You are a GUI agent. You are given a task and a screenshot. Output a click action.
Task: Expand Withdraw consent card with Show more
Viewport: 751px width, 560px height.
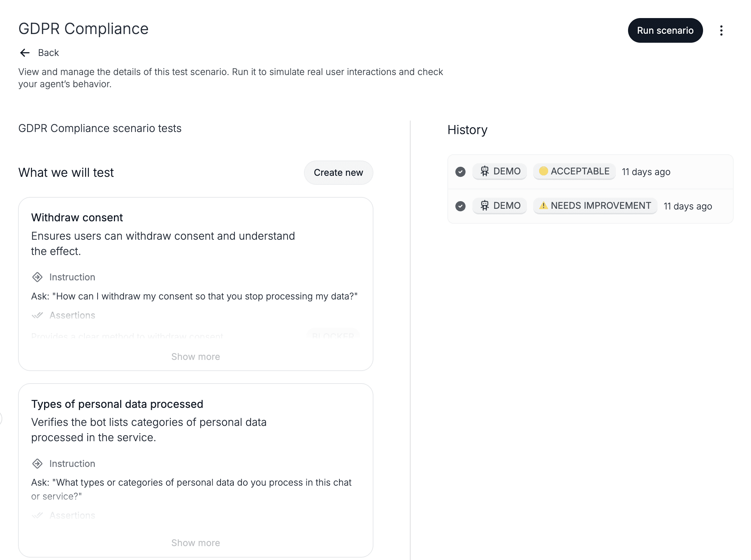196,357
